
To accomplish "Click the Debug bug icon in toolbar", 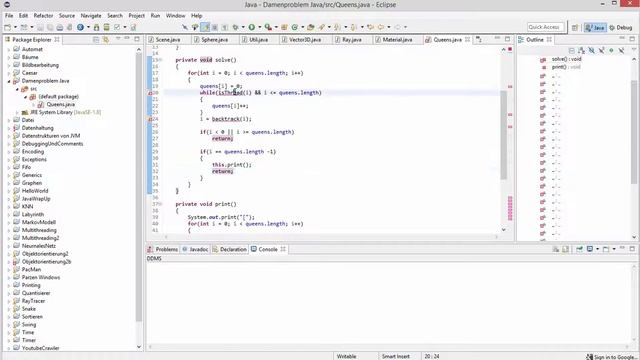I will coord(235,27).
